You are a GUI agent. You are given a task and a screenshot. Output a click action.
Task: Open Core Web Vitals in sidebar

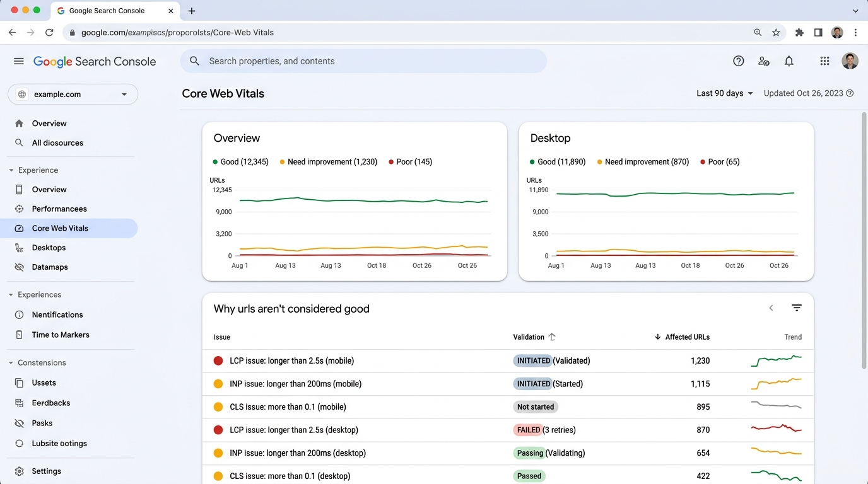point(69,228)
